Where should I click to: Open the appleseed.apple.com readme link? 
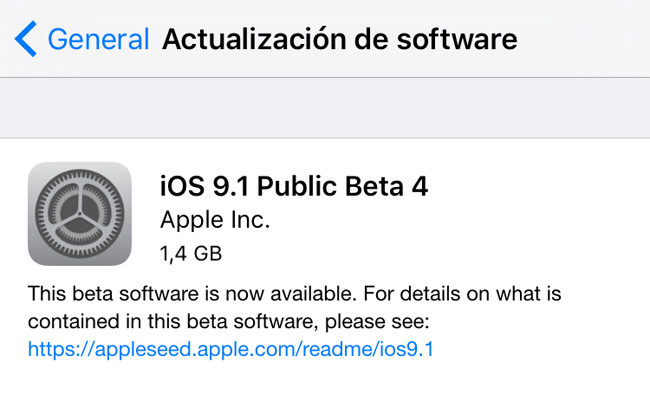[x=230, y=349]
